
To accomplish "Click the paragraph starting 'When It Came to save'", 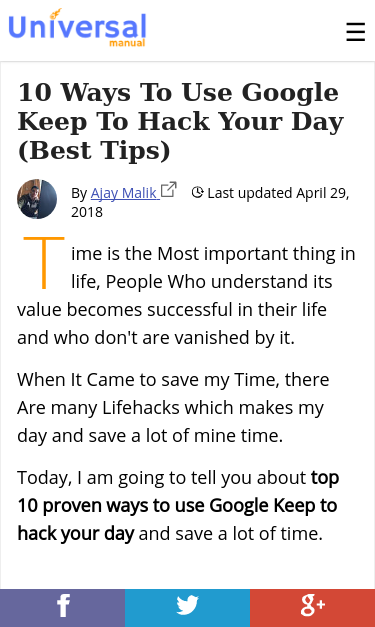I will (x=173, y=407).
